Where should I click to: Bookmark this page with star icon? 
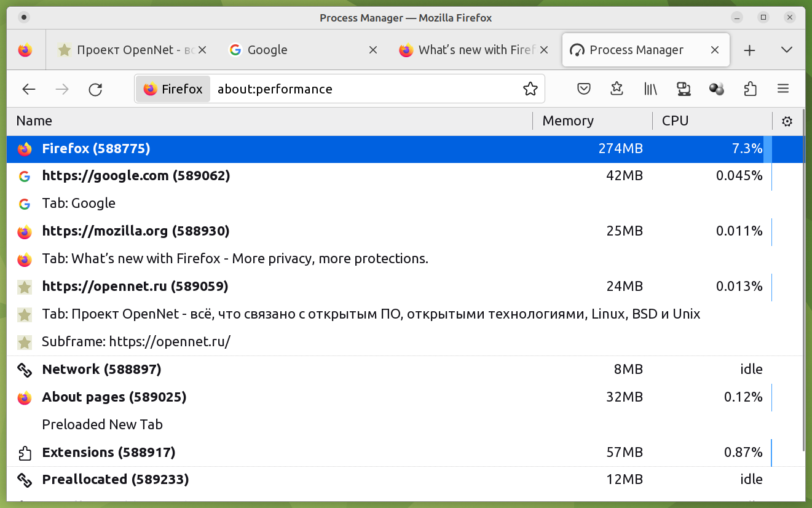[530, 89]
